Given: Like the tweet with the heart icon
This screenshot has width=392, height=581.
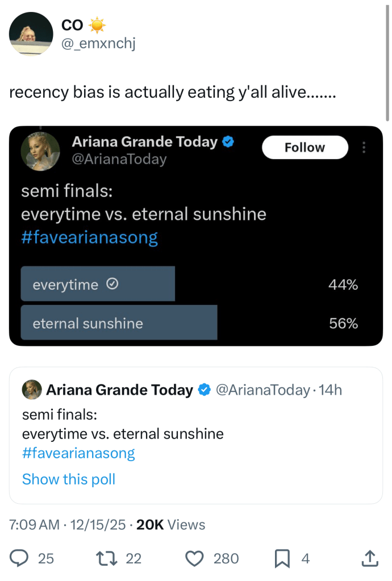Looking at the screenshot, I should click(195, 558).
